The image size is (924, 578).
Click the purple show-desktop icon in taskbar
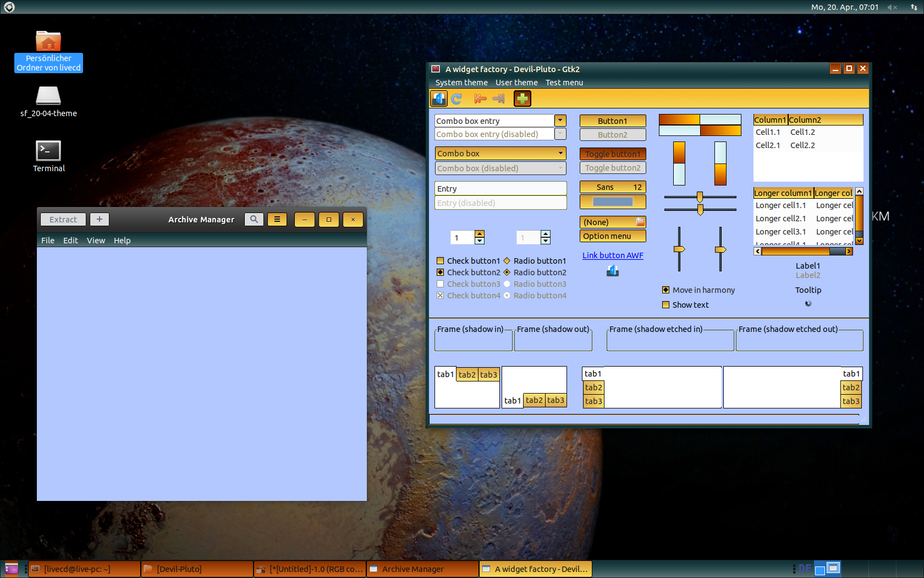click(x=12, y=569)
